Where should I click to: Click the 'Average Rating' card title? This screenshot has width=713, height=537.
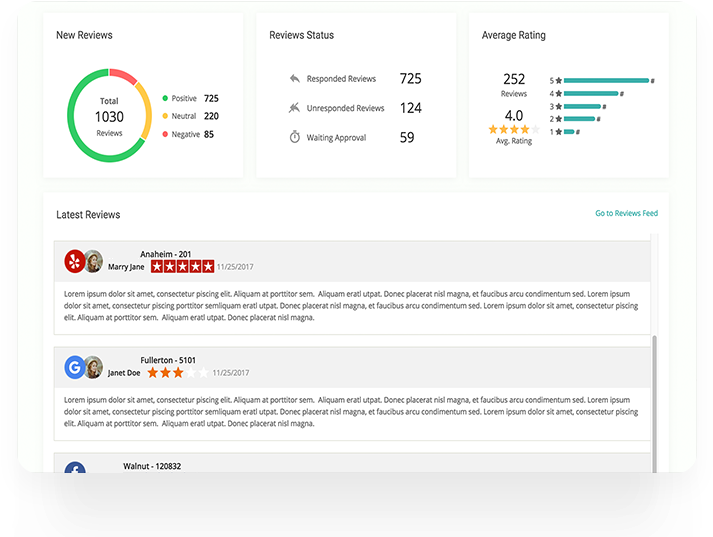[x=514, y=35]
